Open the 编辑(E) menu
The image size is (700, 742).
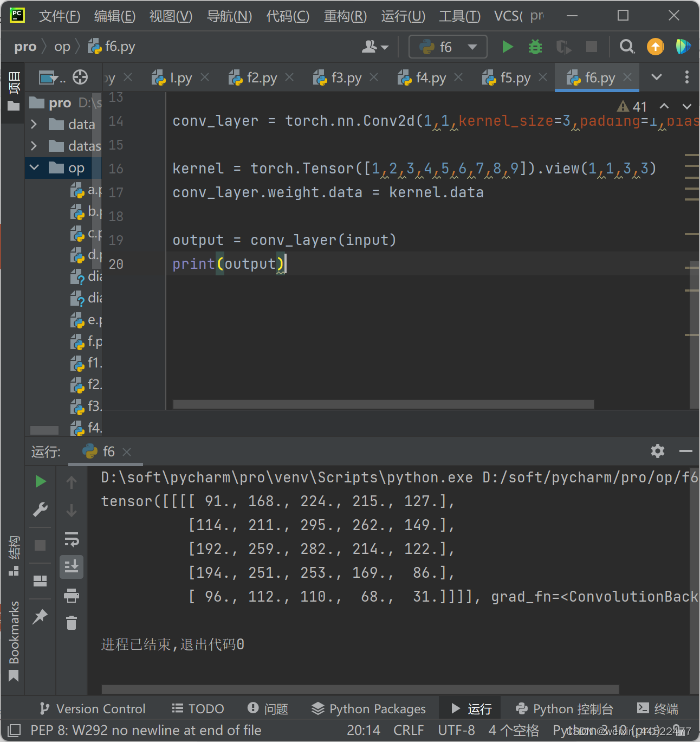pyautogui.click(x=115, y=16)
